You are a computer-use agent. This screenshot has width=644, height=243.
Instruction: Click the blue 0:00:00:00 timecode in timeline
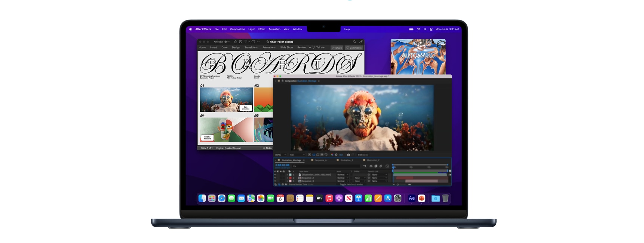[x=282, y=165]
